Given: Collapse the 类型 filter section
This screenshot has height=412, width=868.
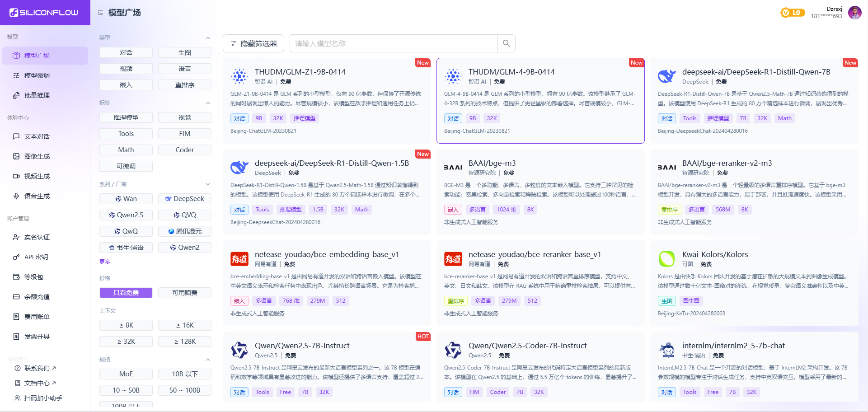Looking at the screenshot, I should coord(207,38).
